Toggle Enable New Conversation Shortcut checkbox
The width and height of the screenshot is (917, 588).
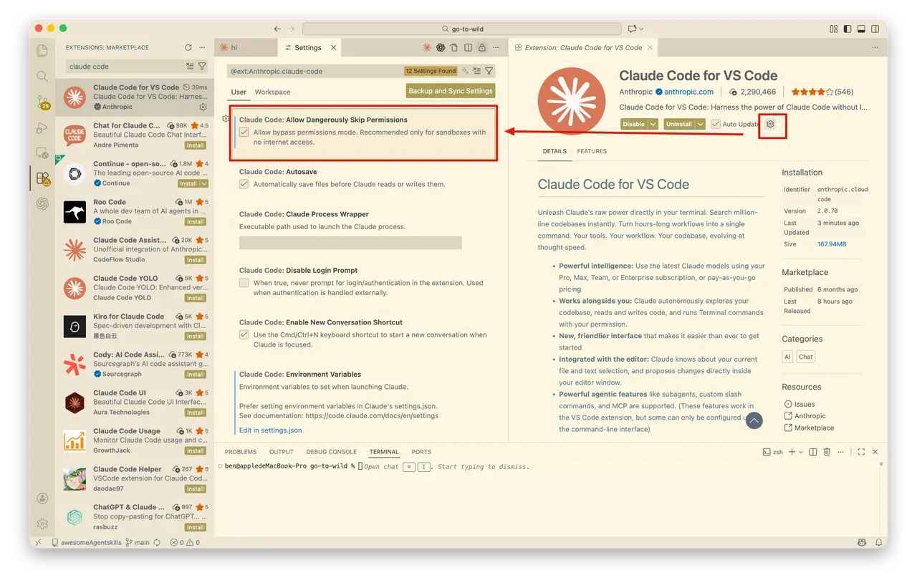pos(244,334)
